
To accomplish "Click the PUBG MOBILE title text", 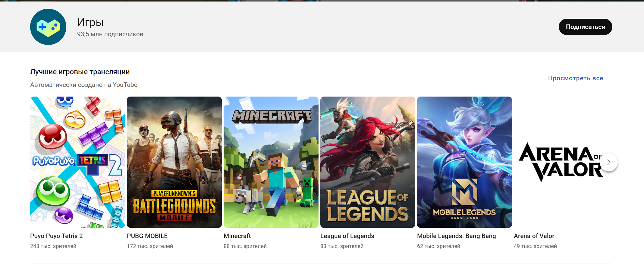I will pos(147,236).
